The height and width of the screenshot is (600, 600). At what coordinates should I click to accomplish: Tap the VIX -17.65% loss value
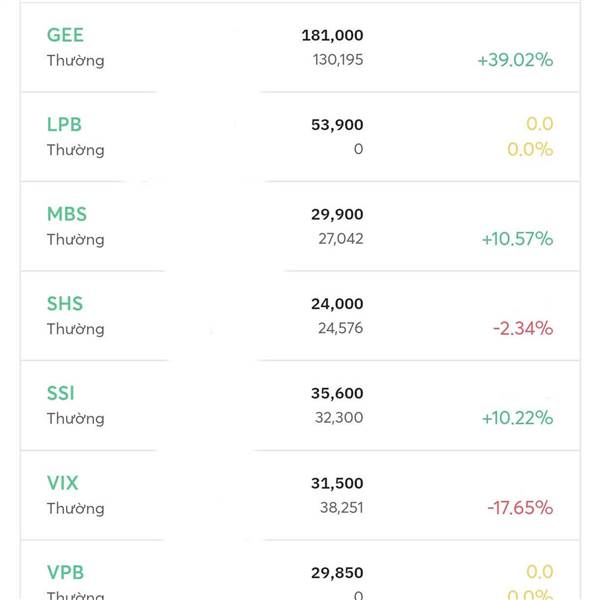520,508
